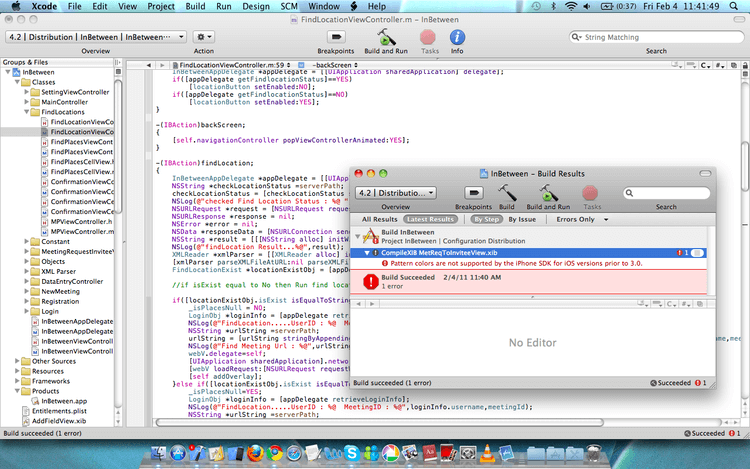Open the Errors Only filter dropdown
Image resolution: width=750 pixels, height=469 pixels.
click(582, 219)
